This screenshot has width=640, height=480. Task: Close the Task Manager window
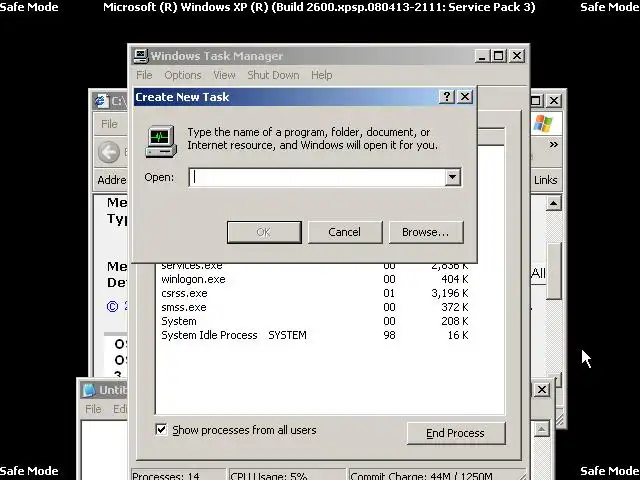point(517,56)
